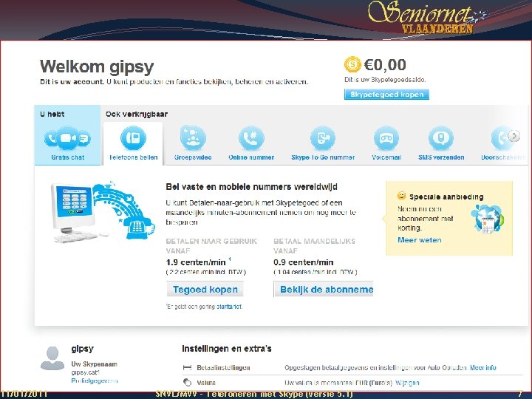532x399 pixels.
Task: Click the Tegoed kopen button
Action: 205,290
